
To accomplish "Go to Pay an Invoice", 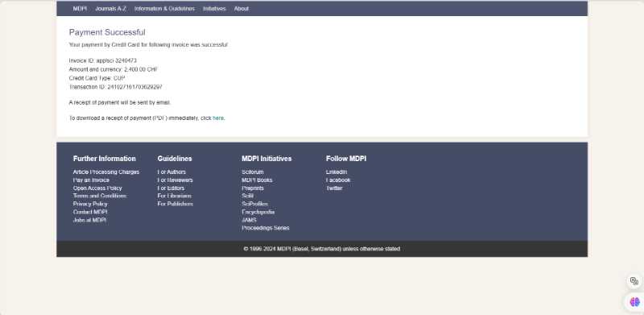I will pos(91,180).
